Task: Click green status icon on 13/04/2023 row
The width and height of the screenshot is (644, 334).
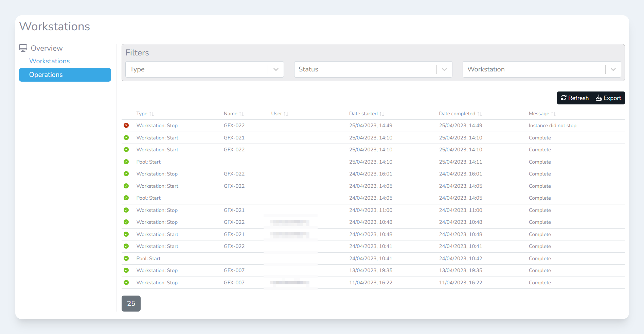Action: coord(126,270)
